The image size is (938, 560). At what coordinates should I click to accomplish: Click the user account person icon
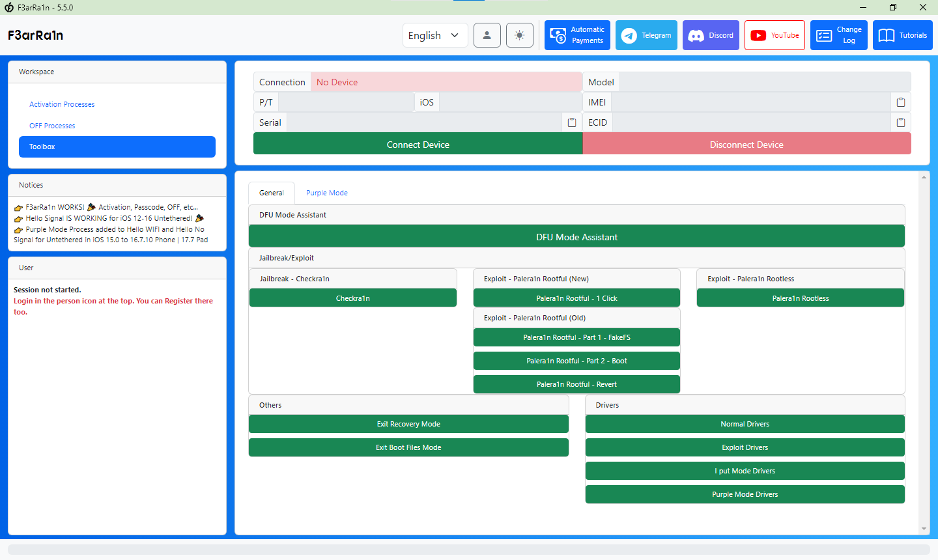pyautogui.click(x=487, y=35)
